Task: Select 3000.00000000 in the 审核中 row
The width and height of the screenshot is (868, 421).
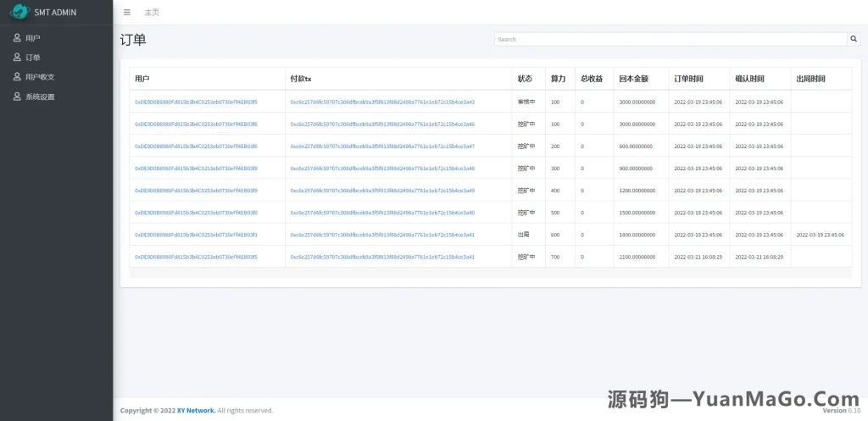Action: [637, 102]
